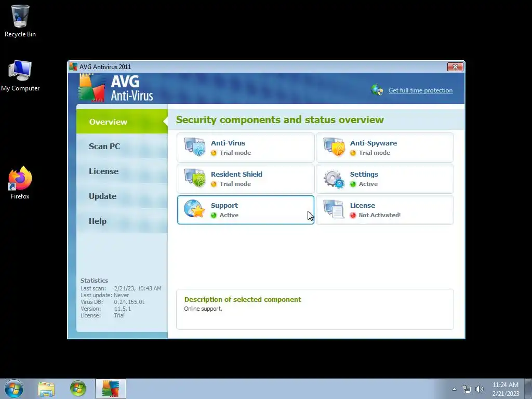Click the AVG taskbar button

pos(111,389)
